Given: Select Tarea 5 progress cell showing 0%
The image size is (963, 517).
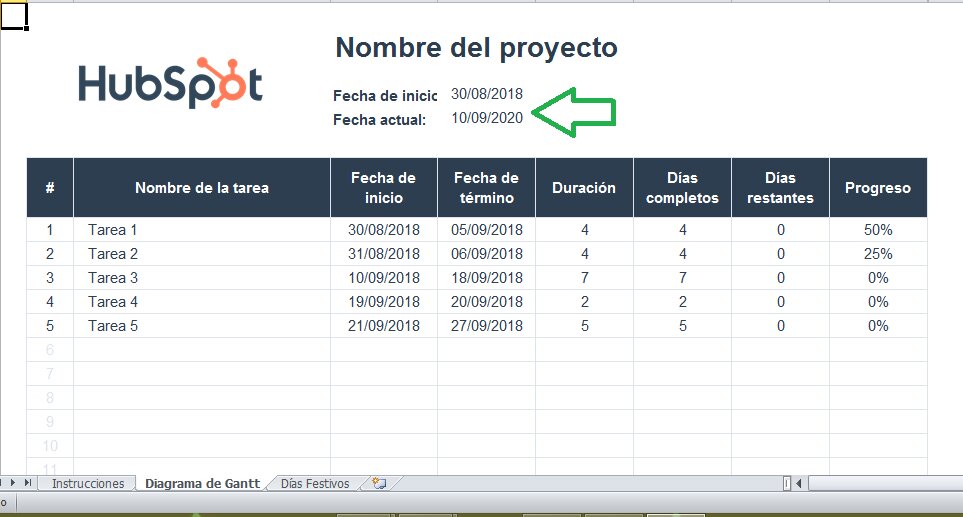Looking at the screenshot, I should (878, 325).
